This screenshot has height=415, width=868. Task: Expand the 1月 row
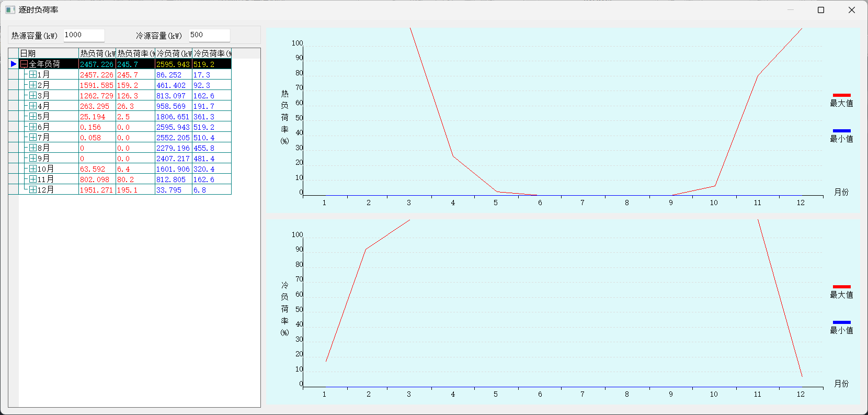point(33,74)
